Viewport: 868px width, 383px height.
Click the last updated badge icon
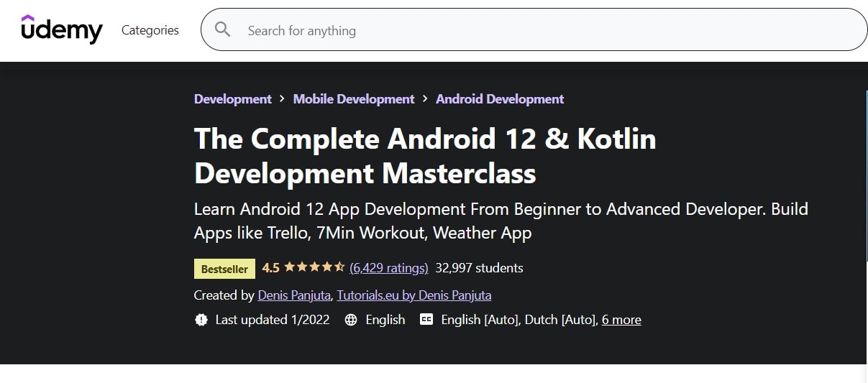(201, 320)
